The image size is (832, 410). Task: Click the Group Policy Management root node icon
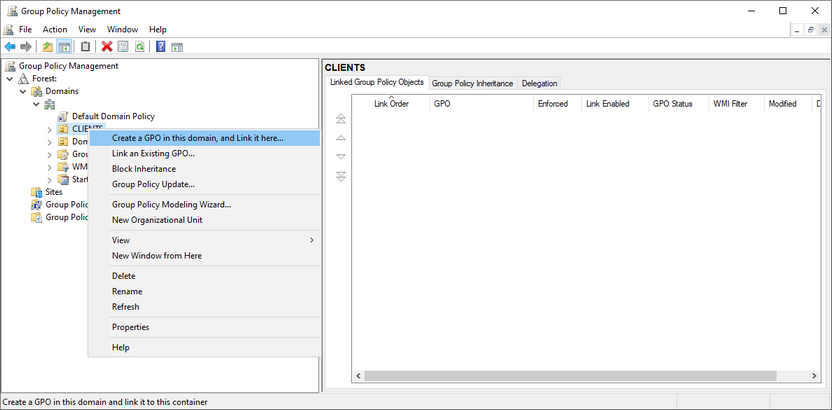(x=11, y=66)
